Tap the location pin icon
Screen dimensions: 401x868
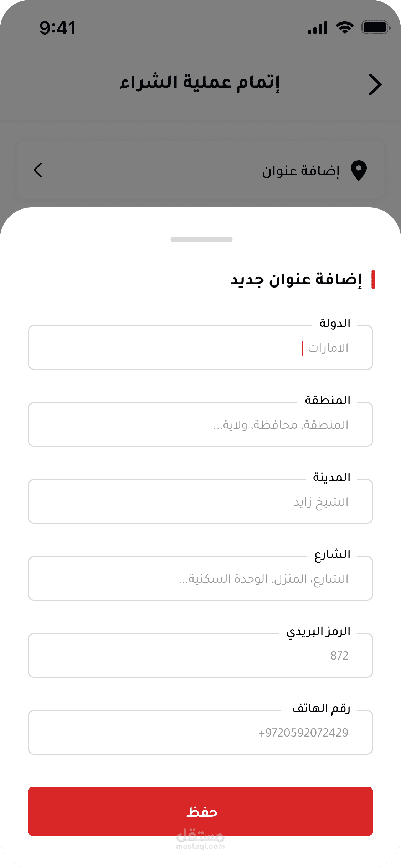click(359, 170)
